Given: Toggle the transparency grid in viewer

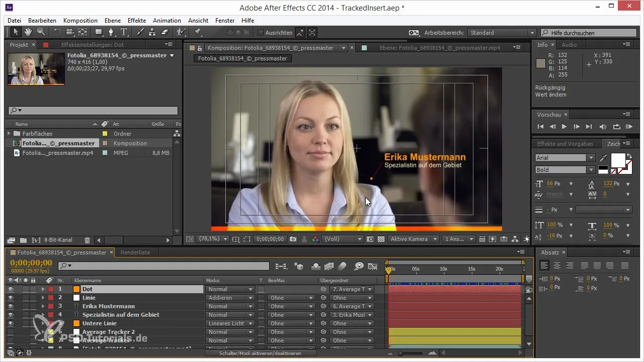Looking at the screenshot, I should click(381, 239).
